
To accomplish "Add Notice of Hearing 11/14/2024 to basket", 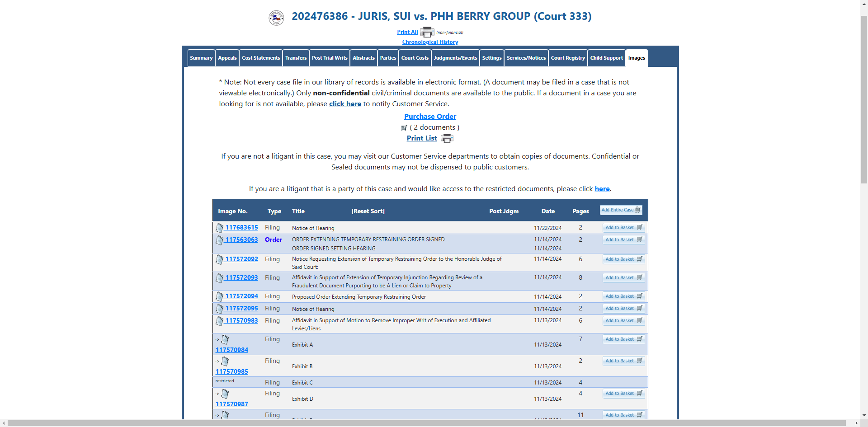I will coord(624,309).
